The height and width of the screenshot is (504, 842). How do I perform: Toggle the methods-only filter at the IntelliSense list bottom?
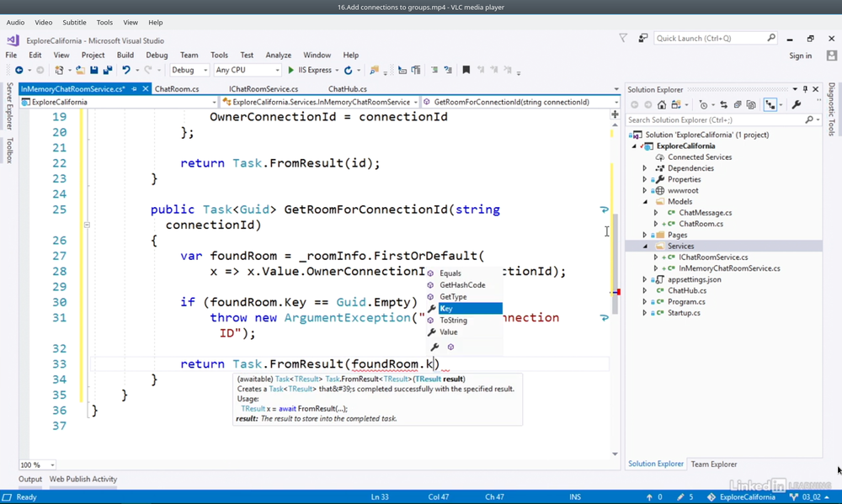point(451,347)
